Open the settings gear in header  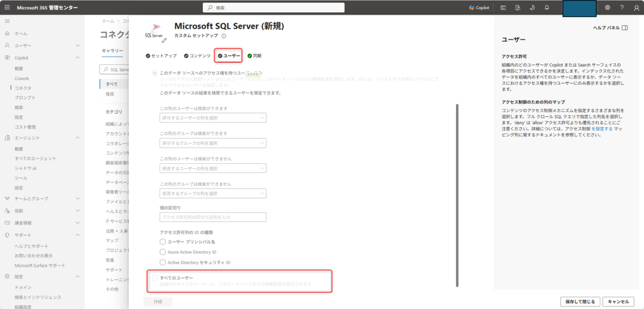[608, 8]
